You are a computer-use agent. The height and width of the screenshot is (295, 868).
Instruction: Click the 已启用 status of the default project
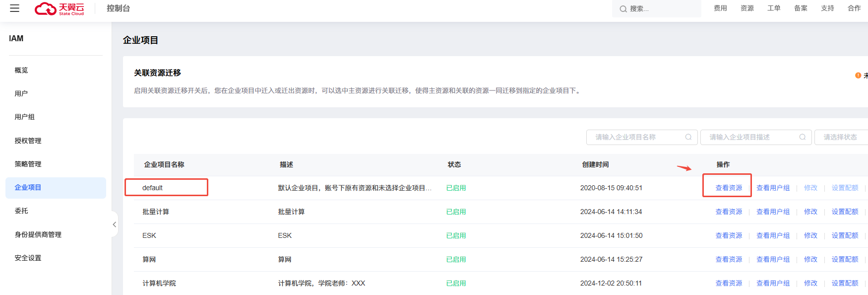(x=456, y=188)
